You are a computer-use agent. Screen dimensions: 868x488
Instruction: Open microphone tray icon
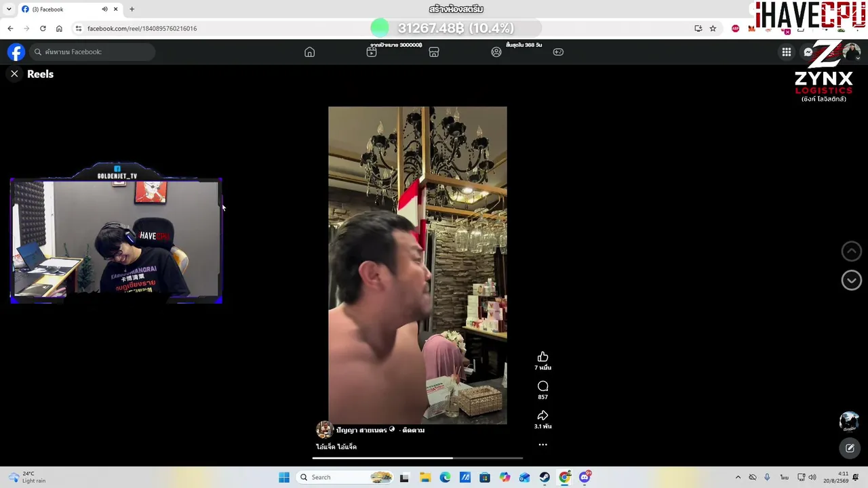(767, 477)
